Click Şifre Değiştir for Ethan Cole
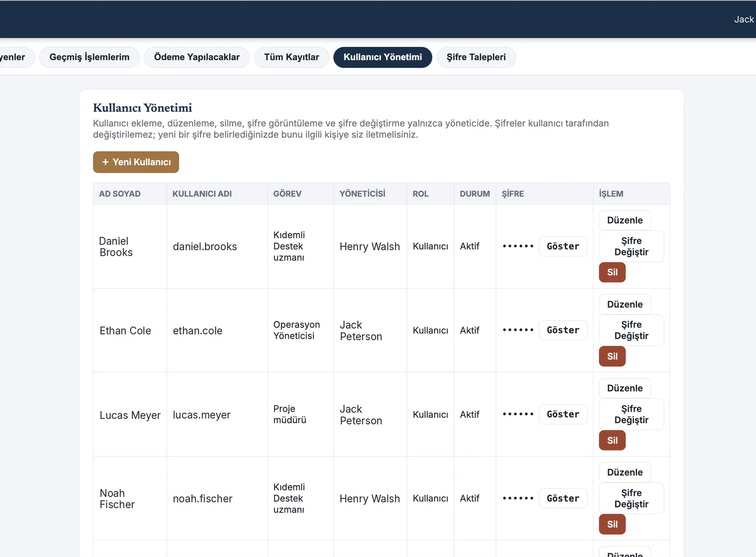 click(631, 330)
